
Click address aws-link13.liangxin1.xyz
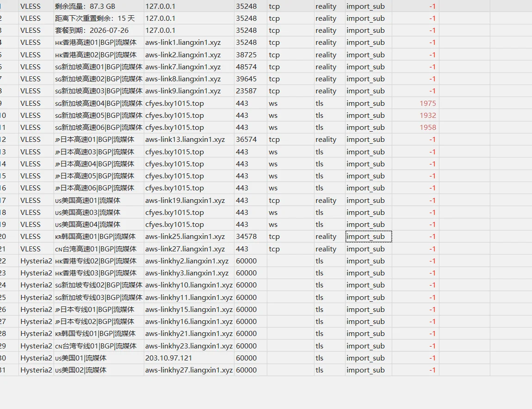[x=185, y=140]
